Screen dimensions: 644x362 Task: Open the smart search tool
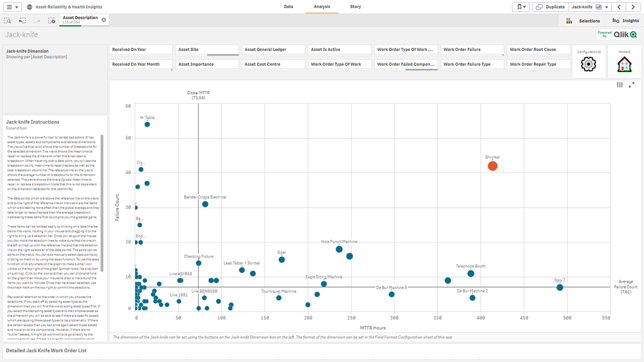point(8,21)
